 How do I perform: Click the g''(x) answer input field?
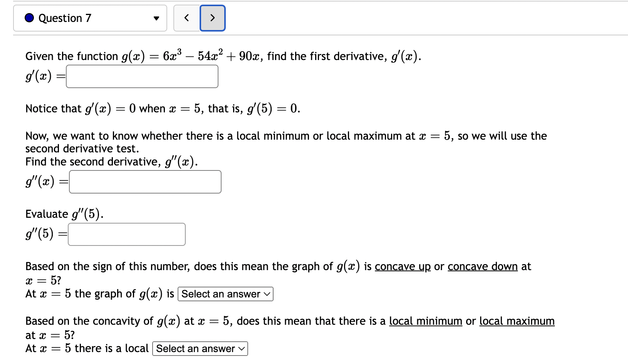(x=145, y=182)
